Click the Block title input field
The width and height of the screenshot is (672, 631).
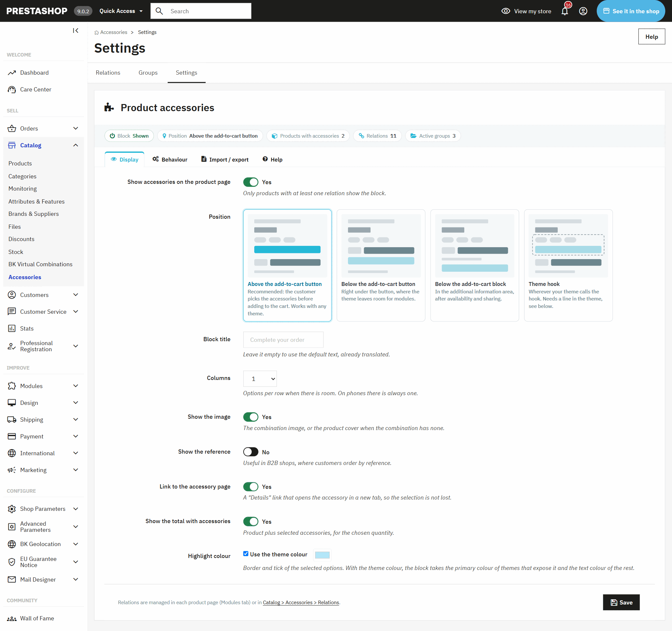point(283,340)
